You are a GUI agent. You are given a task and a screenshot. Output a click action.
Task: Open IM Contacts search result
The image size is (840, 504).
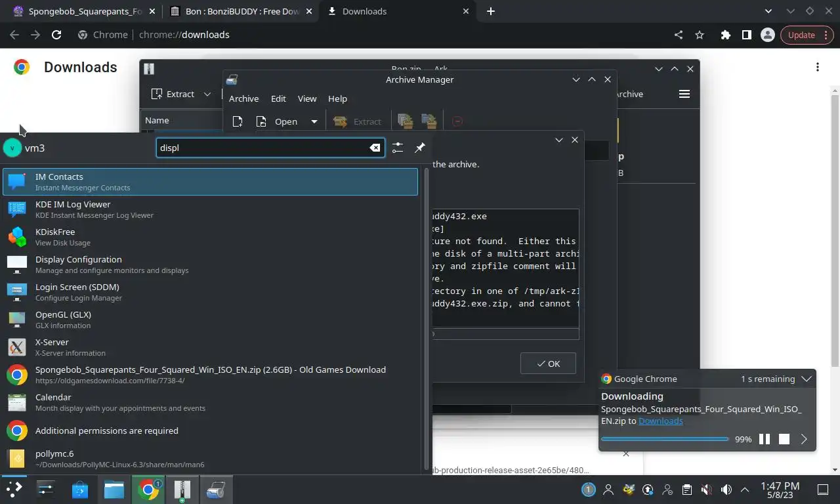[210, 182]
